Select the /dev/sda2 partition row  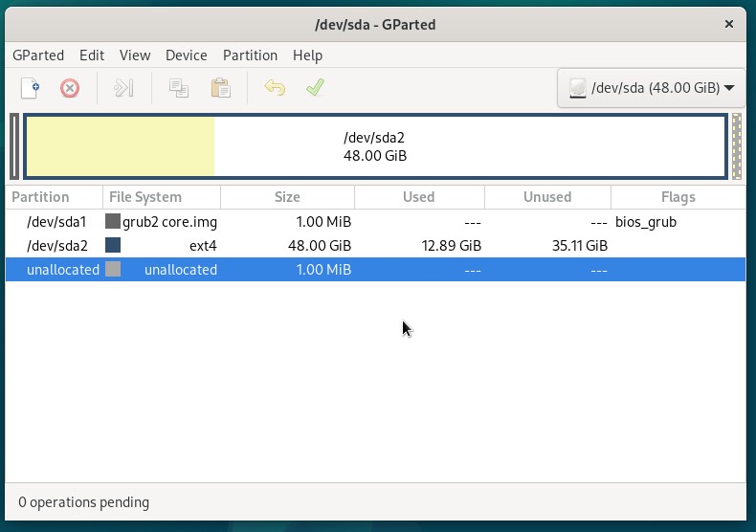375,246
